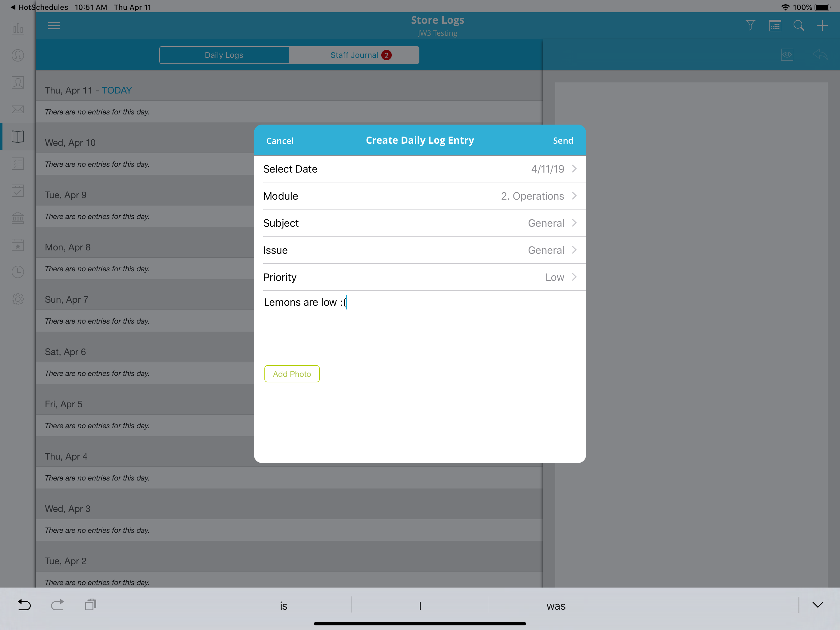Insert the 'was' keyboard suggestion
The height and width of the screenshot is (630, 840).
(x=556, y=606)
